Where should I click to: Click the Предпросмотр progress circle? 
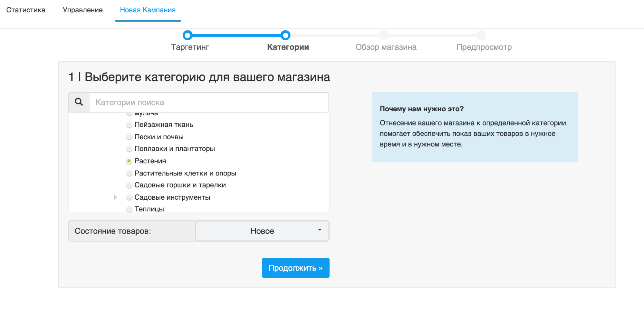point(481,35)
